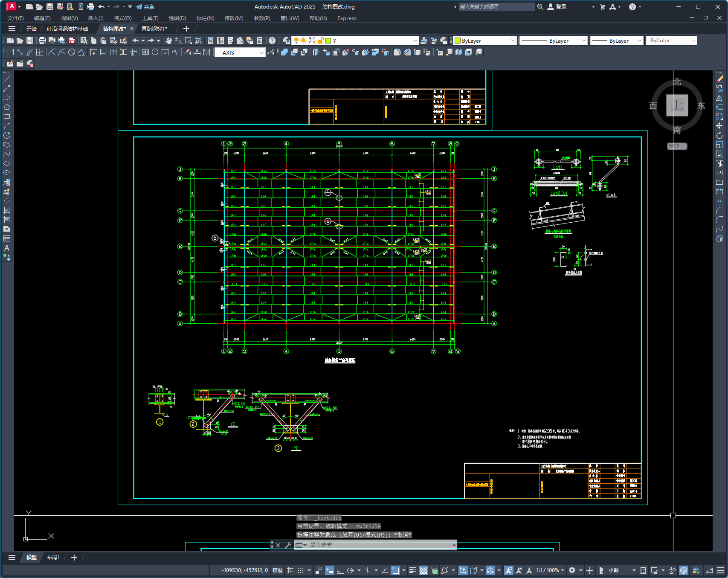Screen dimensions: 728x578
Task: Click the Center Mark dimension icon
Action: click(x=155, y=52)
